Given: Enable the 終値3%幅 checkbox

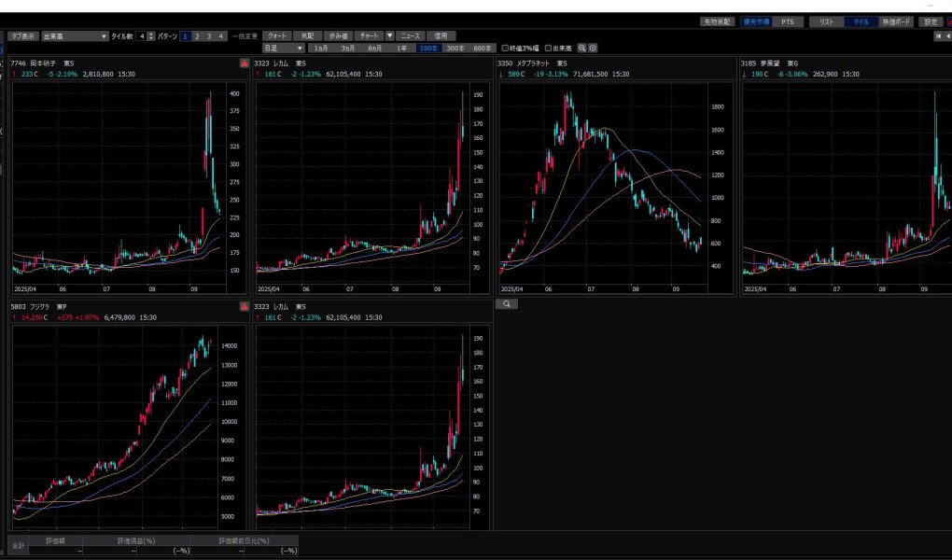Looking at the screenshot, I should [x=505, y=48].
